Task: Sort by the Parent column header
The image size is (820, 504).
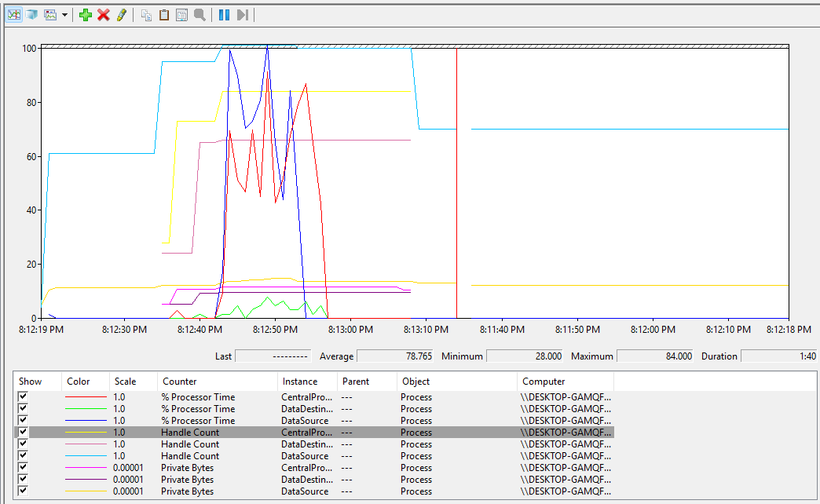Action: (367, 381)
